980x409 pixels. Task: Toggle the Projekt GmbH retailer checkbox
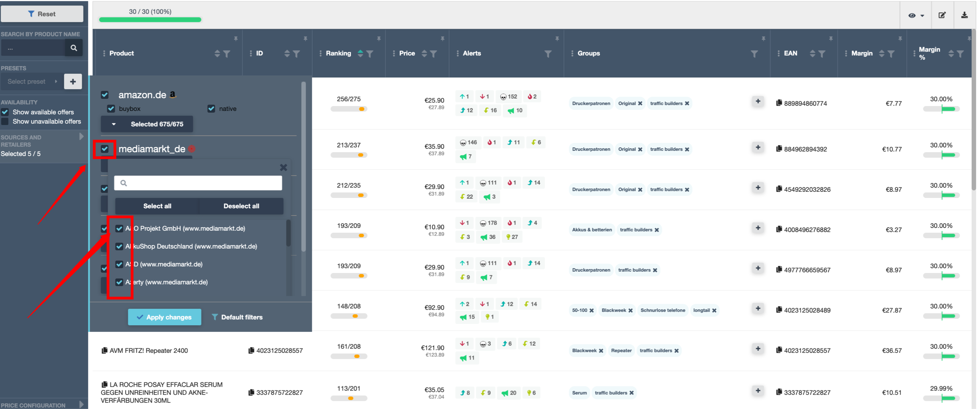(119, 228)
